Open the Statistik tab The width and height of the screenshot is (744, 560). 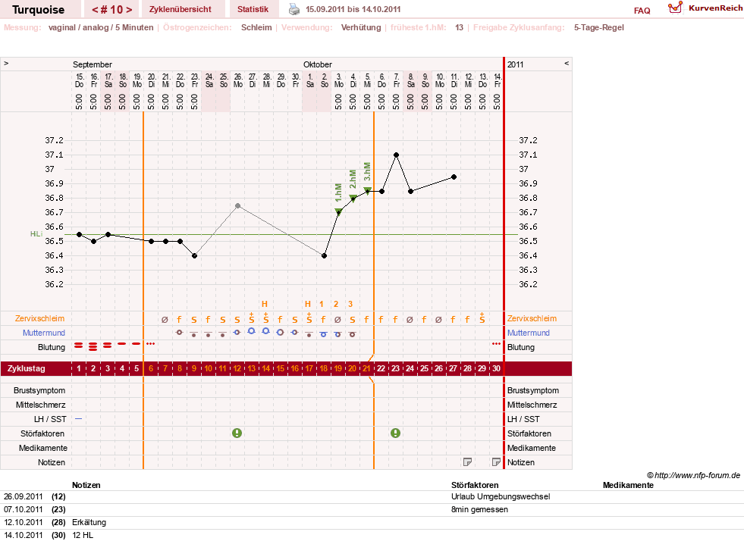tap(253, 9)
